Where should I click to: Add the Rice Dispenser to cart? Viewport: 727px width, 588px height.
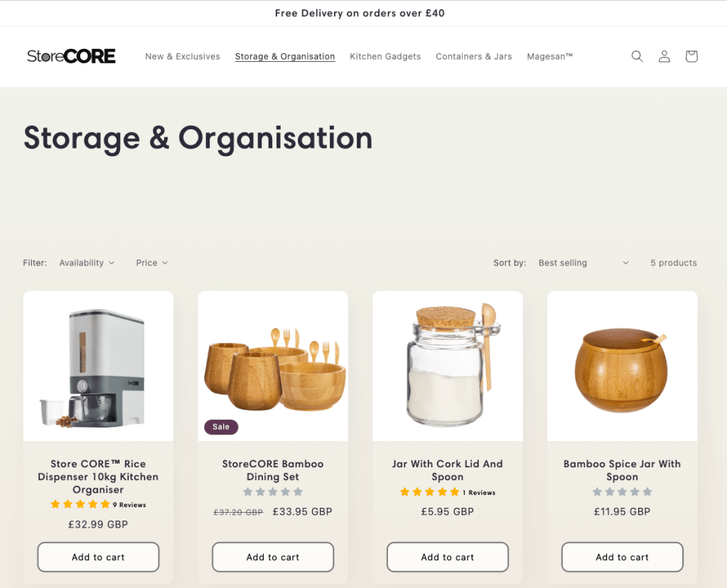[x=98, y=557]
